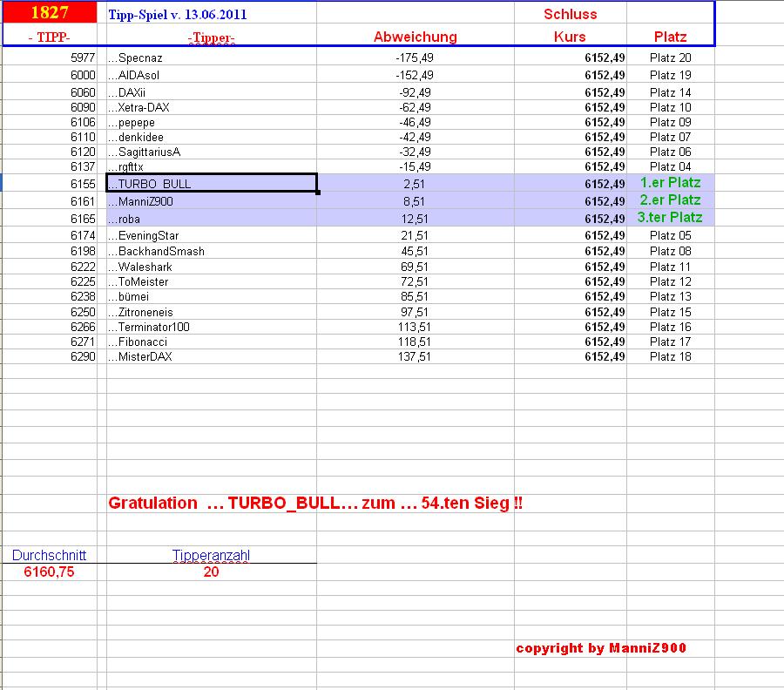Select the tipper cell '...pepepe'
784x690 pixels.
click(212, 123)
